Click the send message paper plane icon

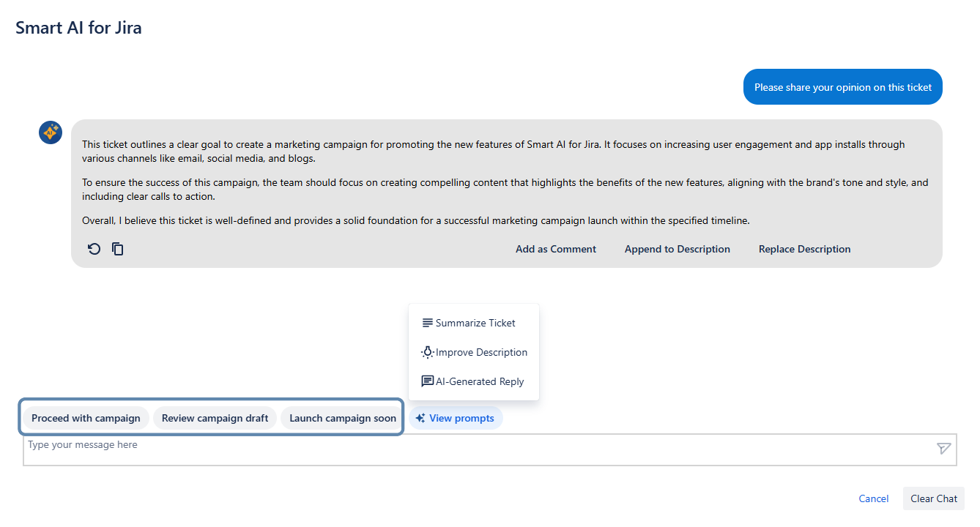[943, 449]
